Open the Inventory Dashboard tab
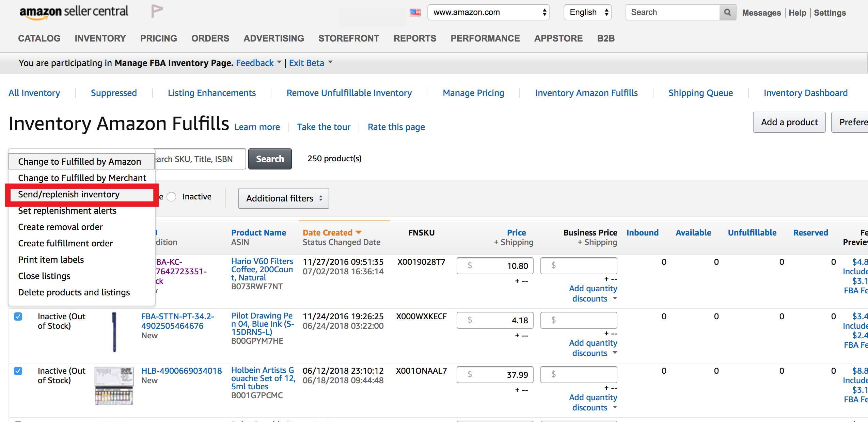Screen dimensions: 868x422 pos(805,93)
